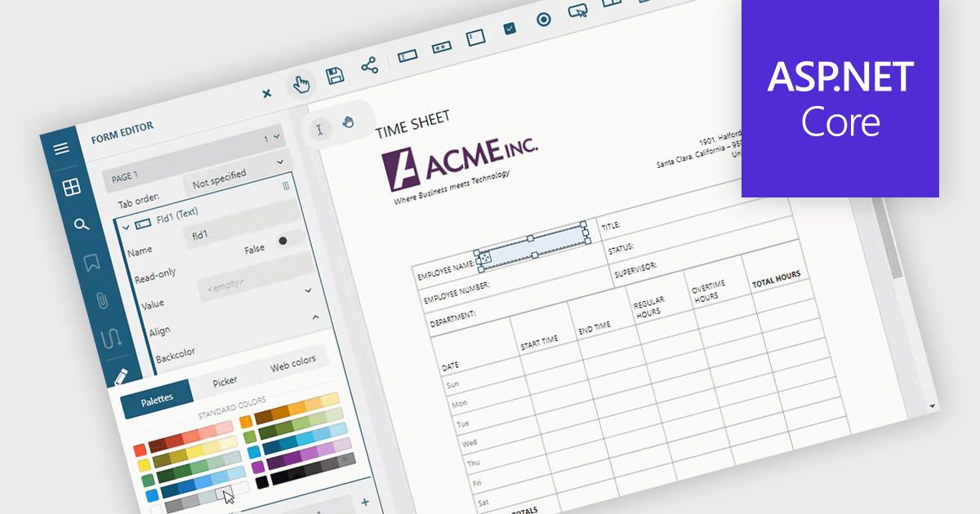Activate the pan hand tool
The width and height of the screenshot is (980, 514).
coord(348,122)
